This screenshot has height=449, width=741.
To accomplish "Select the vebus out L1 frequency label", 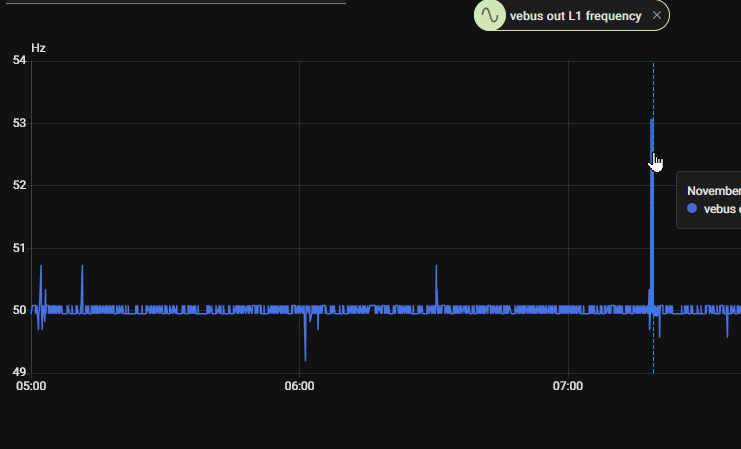I will [x=575, y=16].
